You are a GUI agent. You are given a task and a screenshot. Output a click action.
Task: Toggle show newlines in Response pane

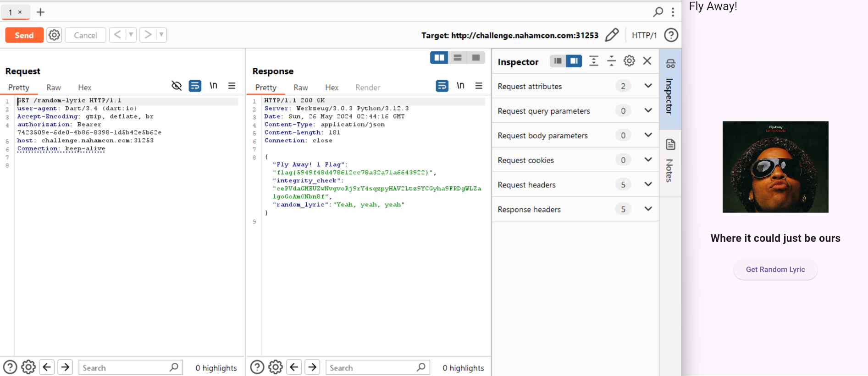[x=460, y=86]
